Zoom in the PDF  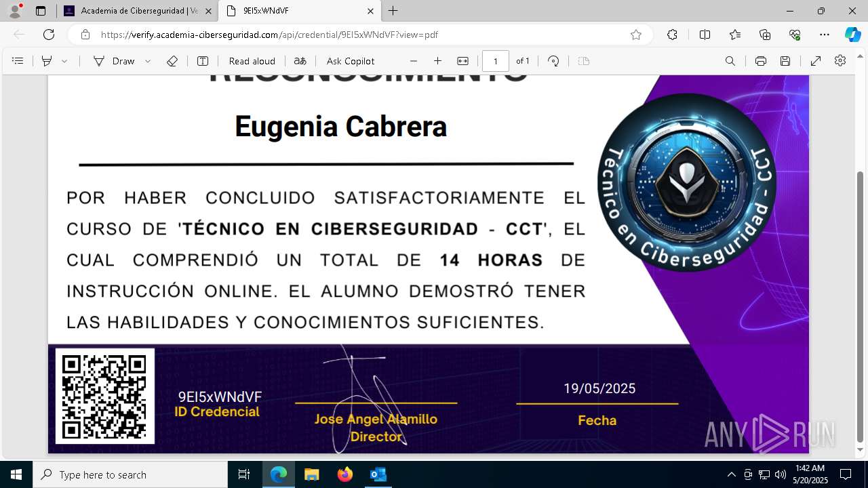pyautogui.click(x=438, y=61)
